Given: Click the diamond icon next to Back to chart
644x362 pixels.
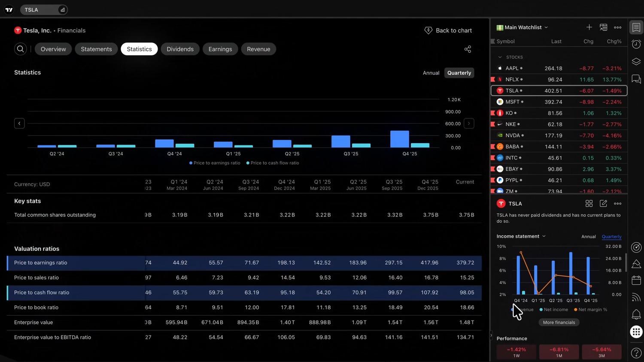Looking at the screenshot, I should [428, 30].
